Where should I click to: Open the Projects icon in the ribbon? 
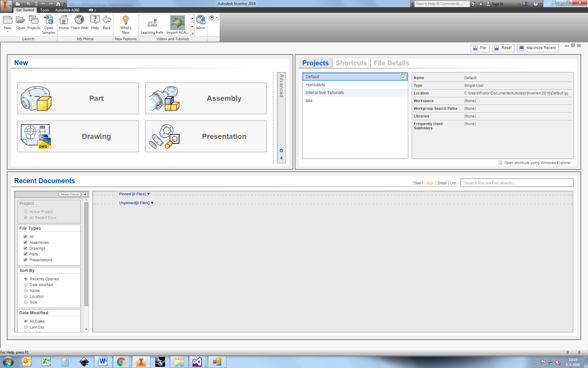click(x=33, y=20)
